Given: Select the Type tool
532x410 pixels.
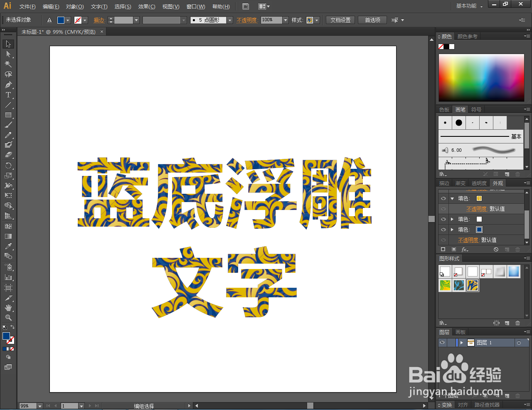Looking at the screenshot, I should coord(8,95).
